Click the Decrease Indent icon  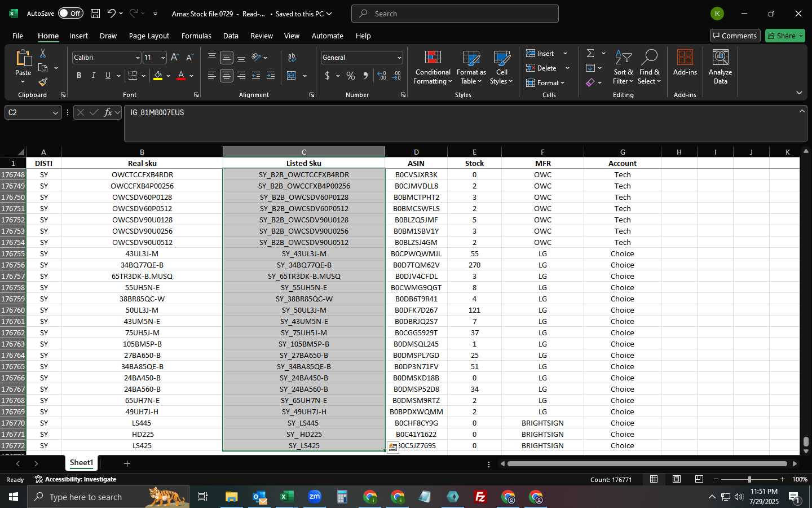tap(256, 76)
